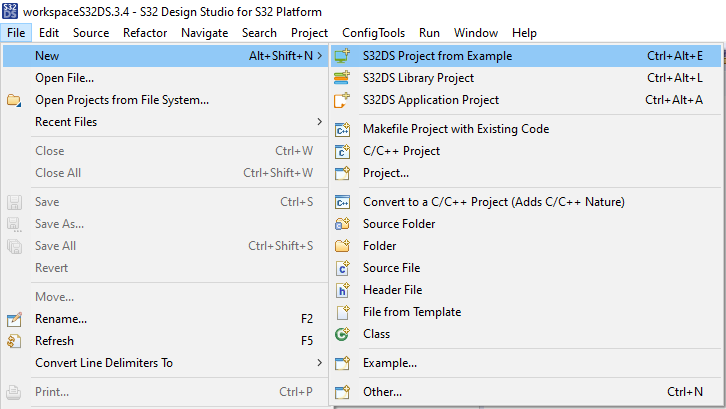
Task: Select Other... at bottom of submenu
Action: coord(382,392)
